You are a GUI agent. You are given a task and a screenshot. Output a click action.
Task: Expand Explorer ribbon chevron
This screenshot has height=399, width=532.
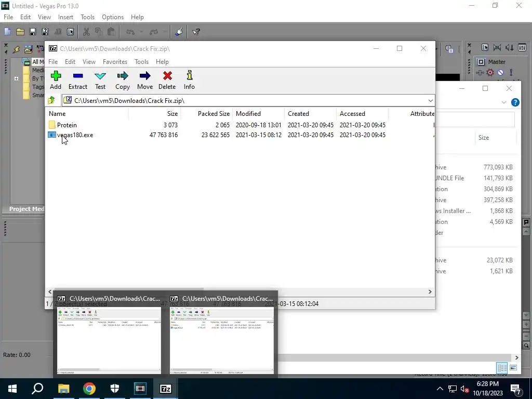pos(504,102)
